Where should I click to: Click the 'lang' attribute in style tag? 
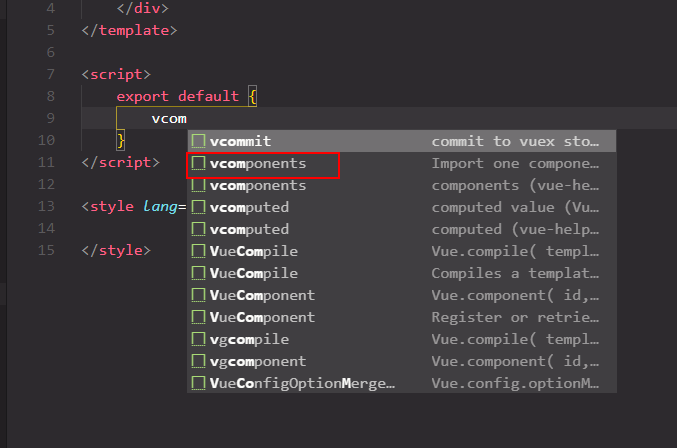pos(160,206)
